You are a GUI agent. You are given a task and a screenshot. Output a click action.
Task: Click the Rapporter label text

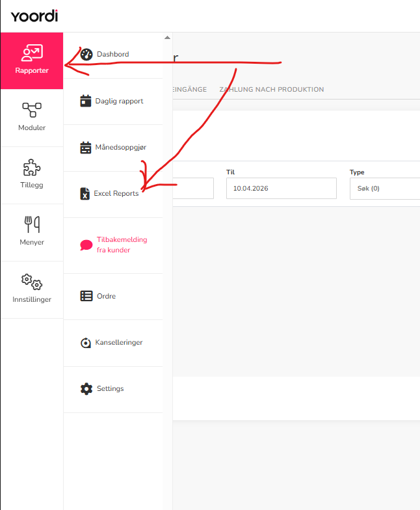32,70
